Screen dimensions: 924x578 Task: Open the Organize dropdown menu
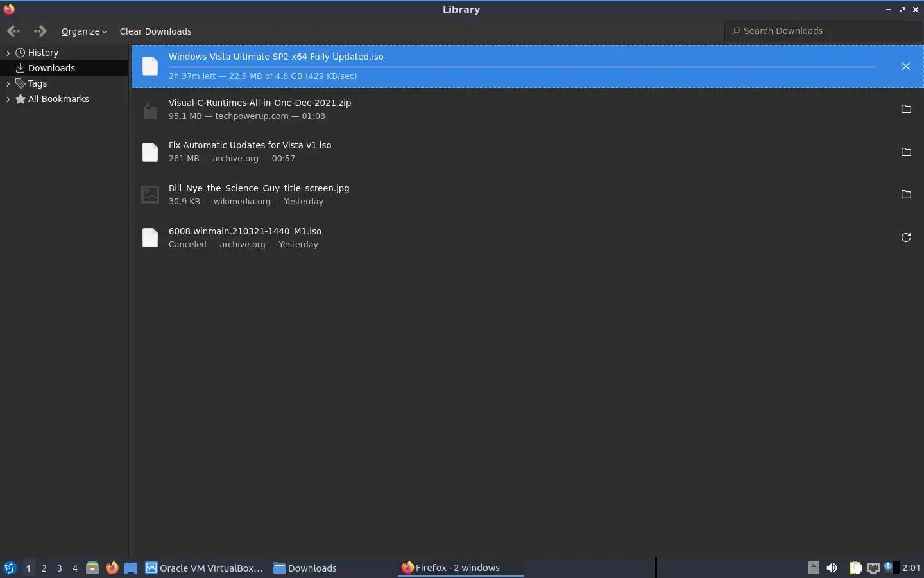(x=84, y=31)
